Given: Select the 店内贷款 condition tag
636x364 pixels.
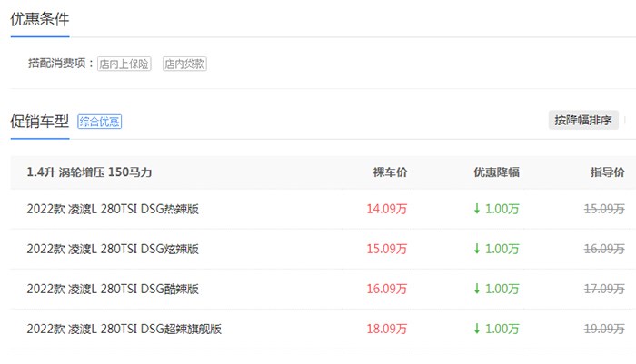Looking at the screenshot, I should 184,64.
